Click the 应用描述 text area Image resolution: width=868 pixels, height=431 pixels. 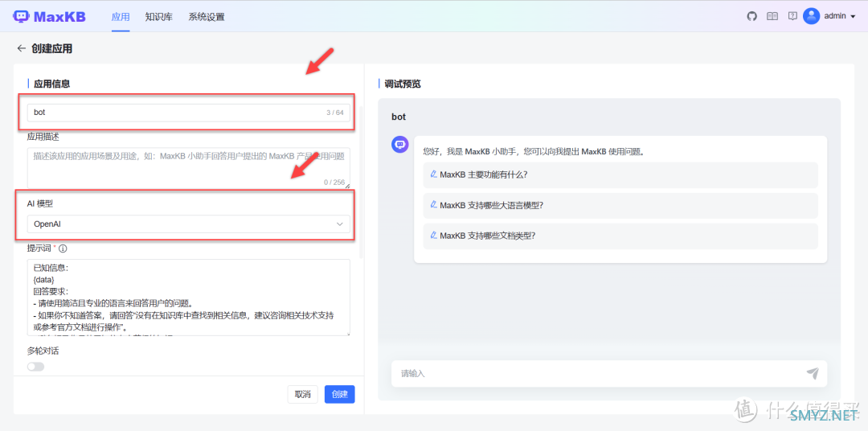pyautogui.click(x=189, y=168)
